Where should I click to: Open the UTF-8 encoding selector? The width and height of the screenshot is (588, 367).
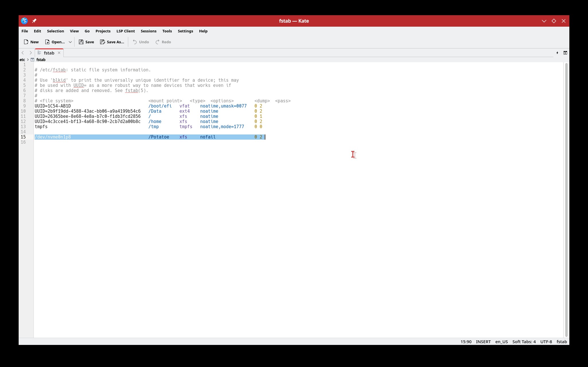coord(546,342)
